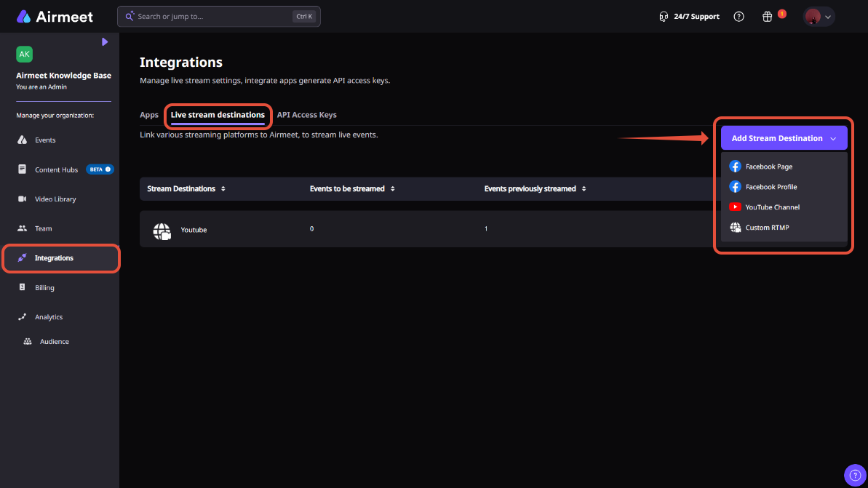Click the Video Library camera icon
868x488 pixels.
pos(22,199)
